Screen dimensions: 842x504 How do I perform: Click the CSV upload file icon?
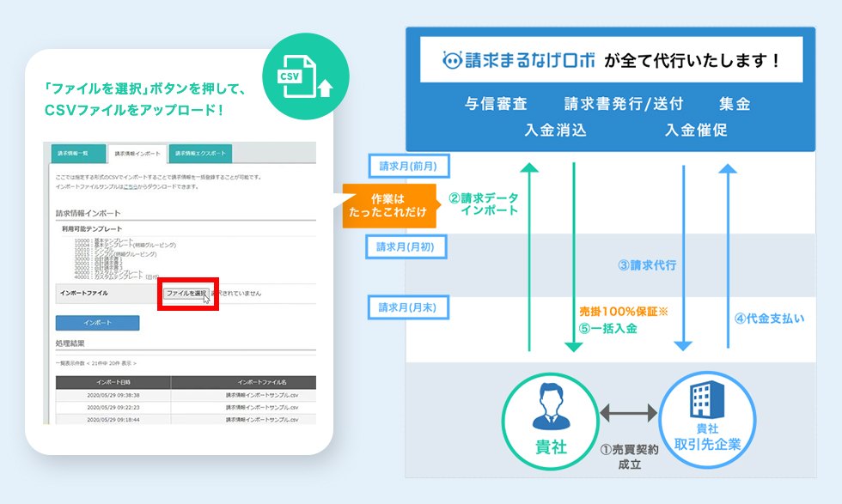point(305,76)
